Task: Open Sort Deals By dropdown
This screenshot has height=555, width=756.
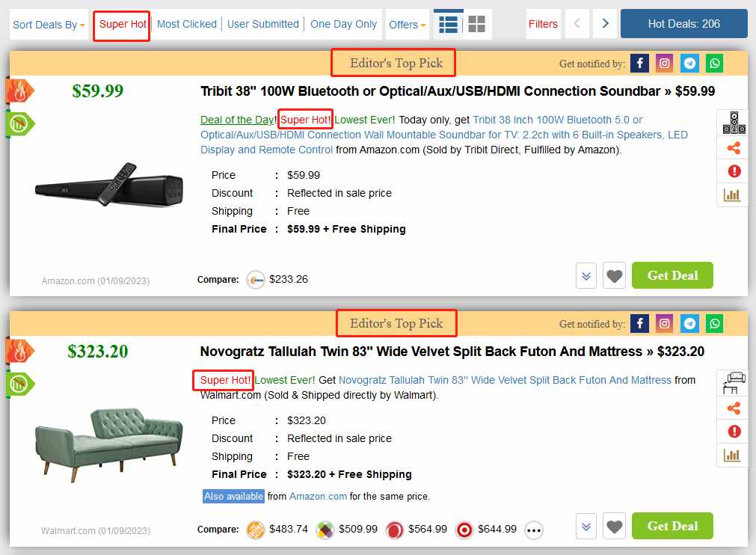Action: tap(49, 25)
